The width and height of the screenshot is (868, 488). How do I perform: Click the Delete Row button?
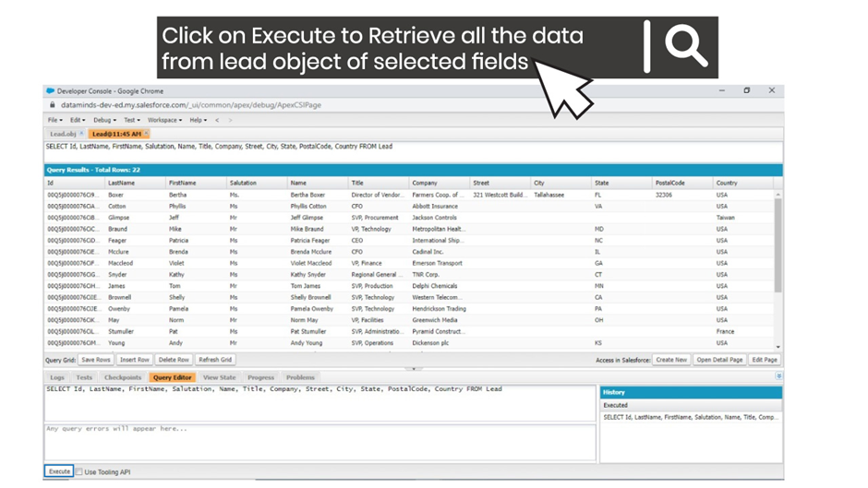point(174,360)
